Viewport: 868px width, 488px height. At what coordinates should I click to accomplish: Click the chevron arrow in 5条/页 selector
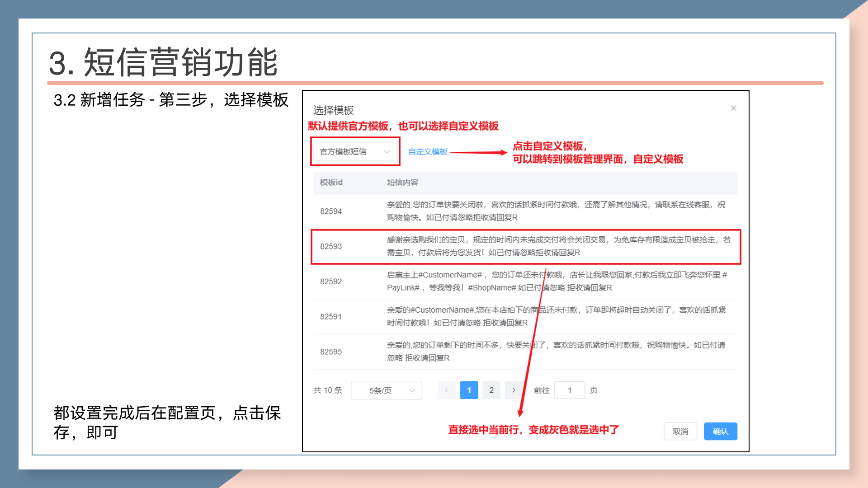412,390
